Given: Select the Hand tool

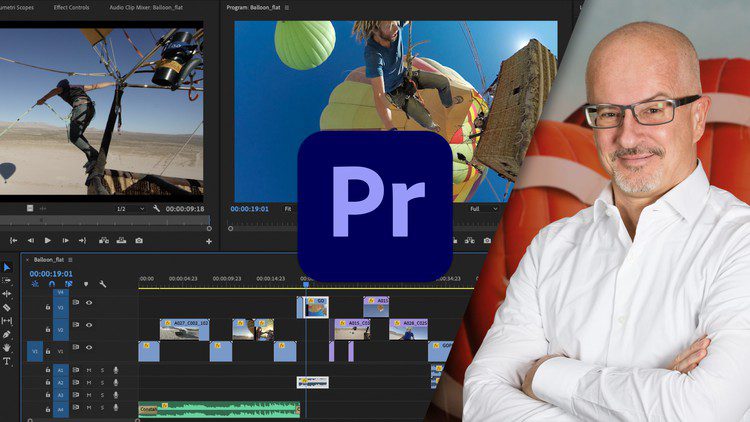Looking at the screenshot, I should point(7,347).
